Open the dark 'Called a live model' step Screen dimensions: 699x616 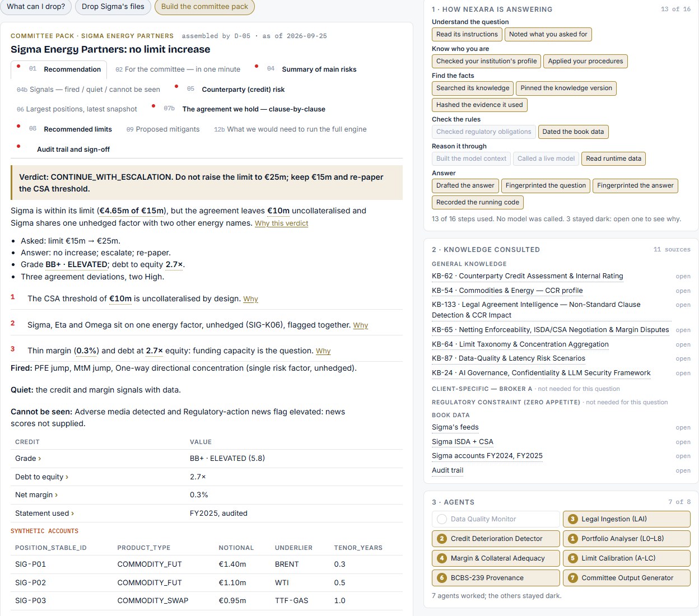pos(546,158)
